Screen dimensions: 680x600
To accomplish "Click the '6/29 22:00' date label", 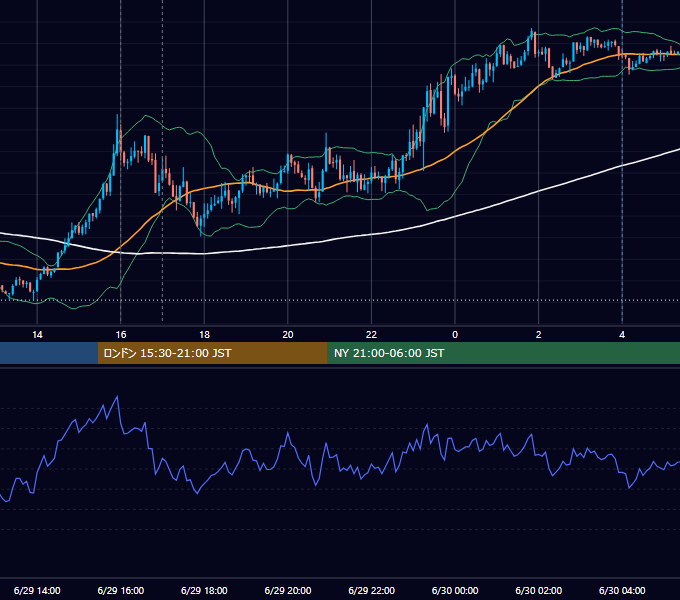I will click(371, 590).
